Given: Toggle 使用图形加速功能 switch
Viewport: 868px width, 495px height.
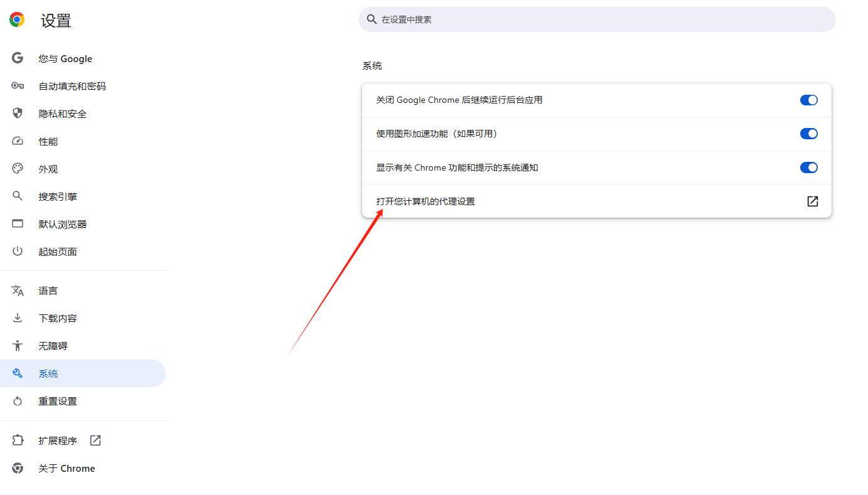Looking at the screenshot, I should [x=809, y=134].
